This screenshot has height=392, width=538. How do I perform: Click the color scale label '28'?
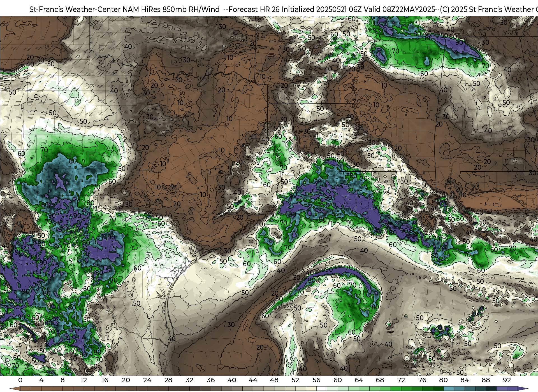tap(168, 380)
